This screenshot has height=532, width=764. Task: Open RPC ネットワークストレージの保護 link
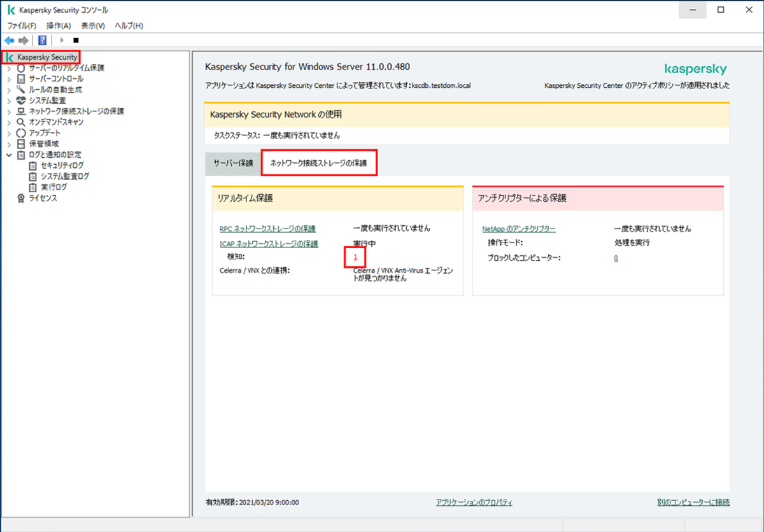(267, 228)
